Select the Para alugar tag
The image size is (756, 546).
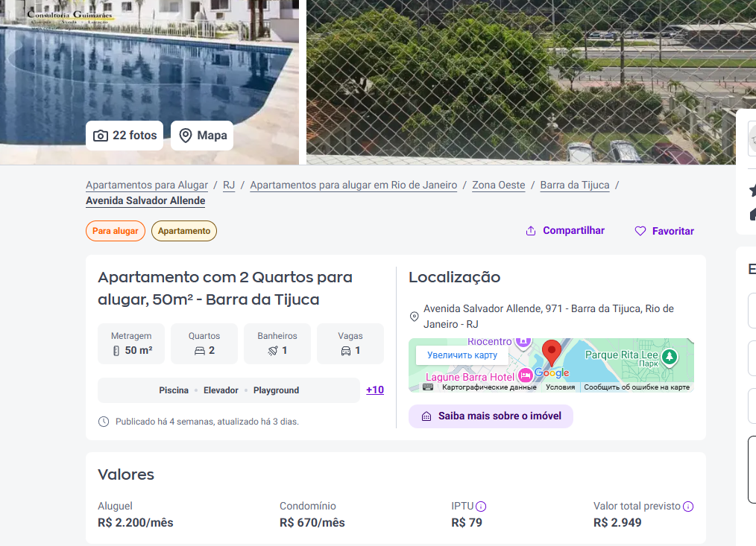click(x=116, y=231)
